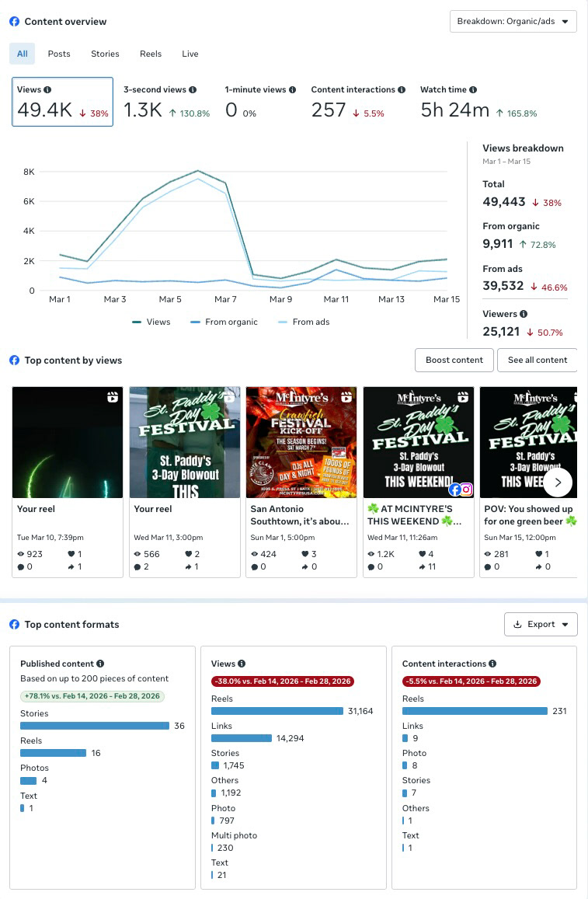The image size is (588, 899).
Task: Click the '-38.0% vs. Feb 14, 2026' badge
Action: [x=283, y=681]
